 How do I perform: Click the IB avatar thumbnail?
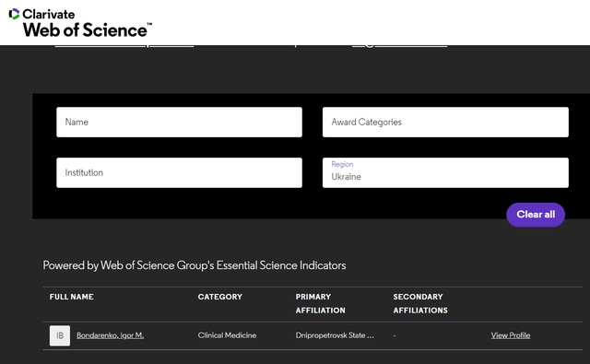coord(60,335)
